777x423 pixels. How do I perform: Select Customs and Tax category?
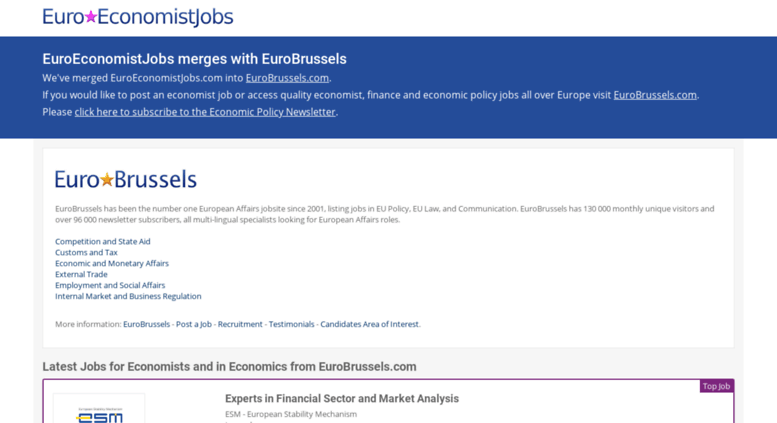click(86, 252)
